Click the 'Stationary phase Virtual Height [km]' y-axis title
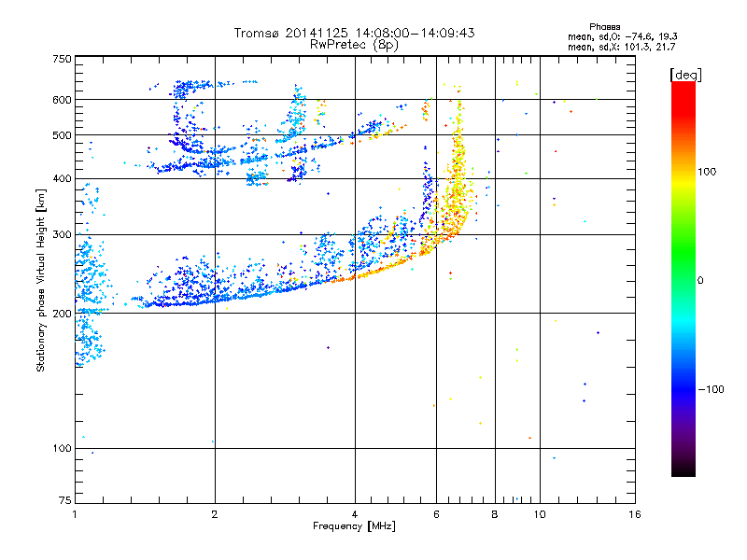 (x=40, y=280)
